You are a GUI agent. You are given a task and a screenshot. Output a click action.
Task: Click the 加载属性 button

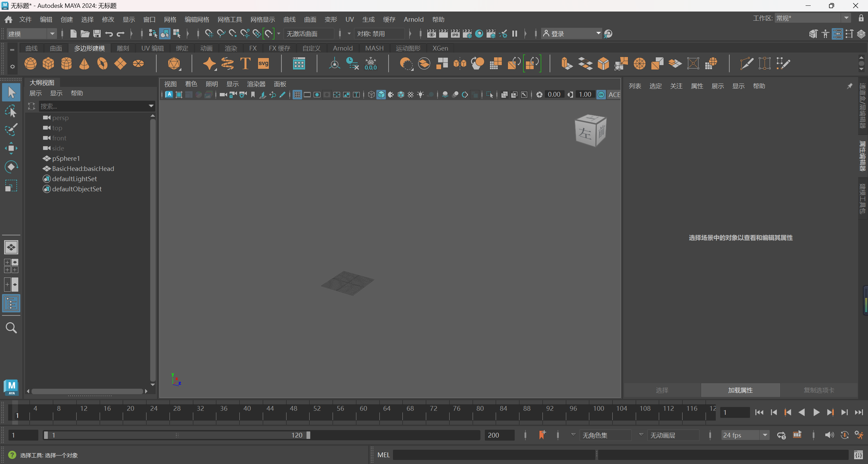[741, 390]
